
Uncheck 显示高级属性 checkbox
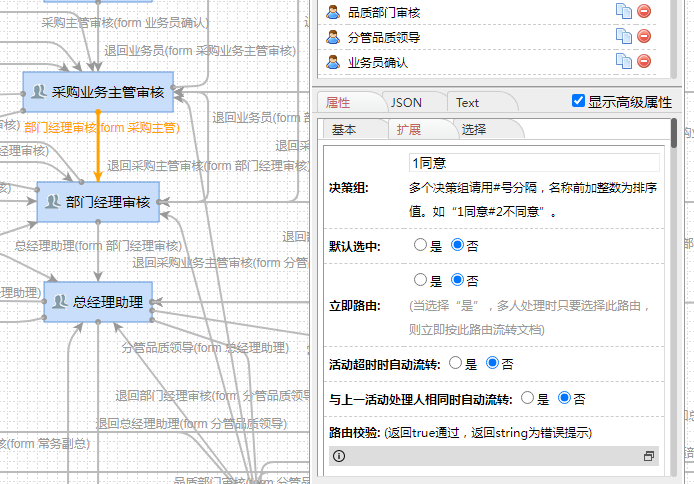[578, 101]
